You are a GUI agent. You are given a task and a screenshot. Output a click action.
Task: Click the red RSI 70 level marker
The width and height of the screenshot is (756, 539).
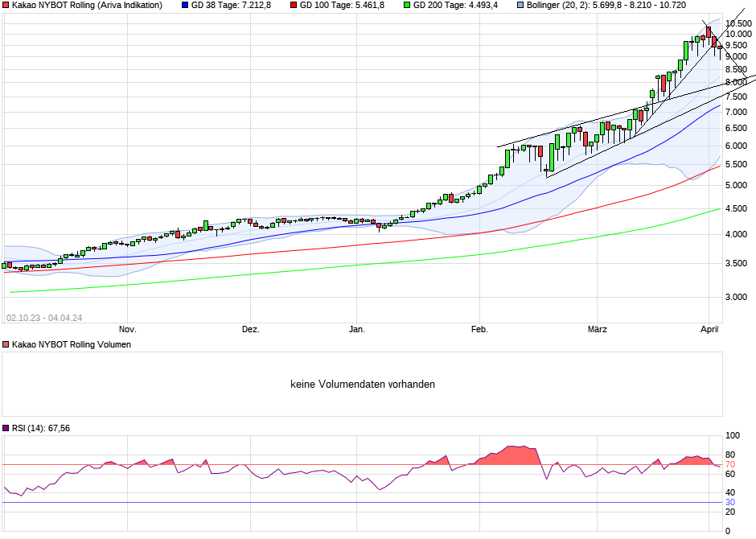730,464
